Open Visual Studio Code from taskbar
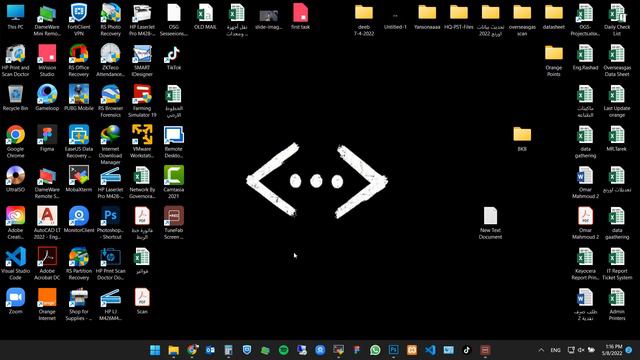 (430, 350)
